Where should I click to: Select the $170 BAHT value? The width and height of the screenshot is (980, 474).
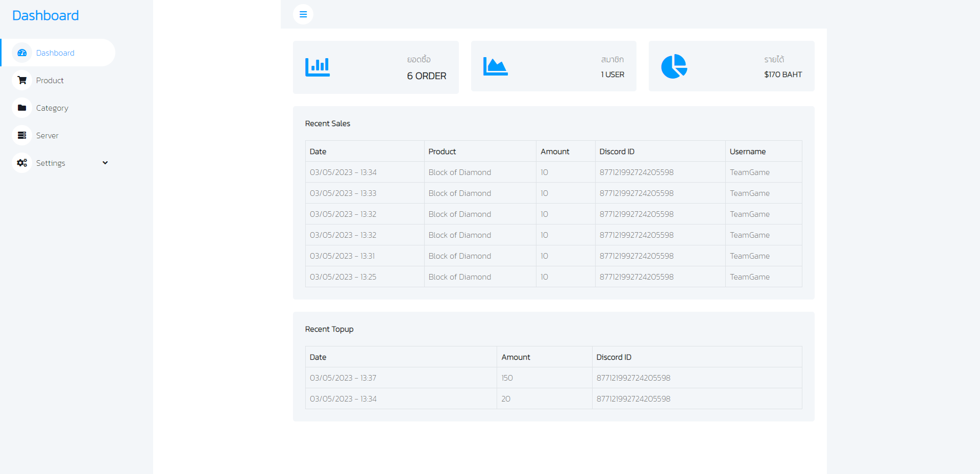783,74
